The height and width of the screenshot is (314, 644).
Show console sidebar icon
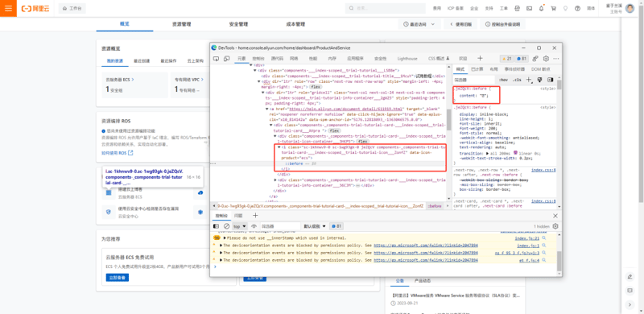pos(216,226)
